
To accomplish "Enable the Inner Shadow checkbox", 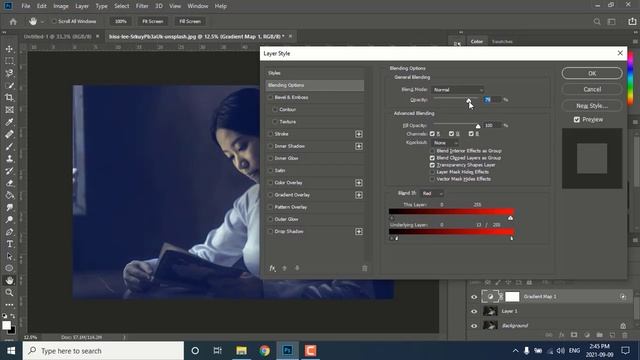I will [x=270, y=146].
